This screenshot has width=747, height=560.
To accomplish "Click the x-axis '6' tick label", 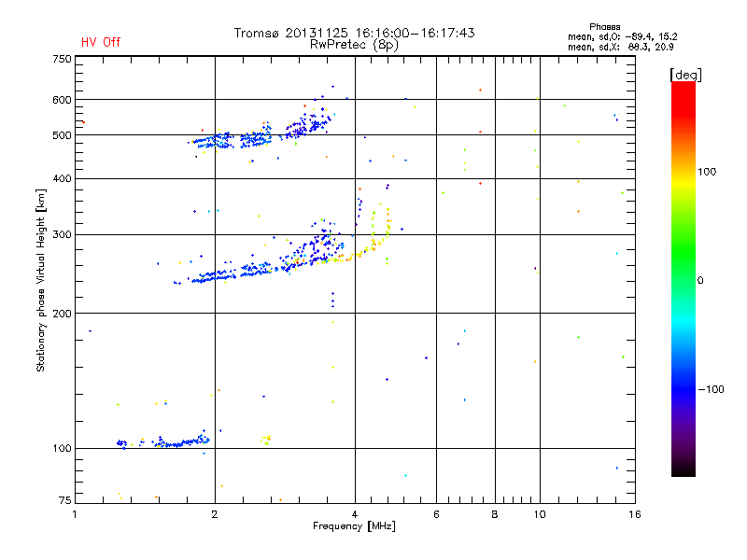I will pyautogui.click(x=436, y=514).
